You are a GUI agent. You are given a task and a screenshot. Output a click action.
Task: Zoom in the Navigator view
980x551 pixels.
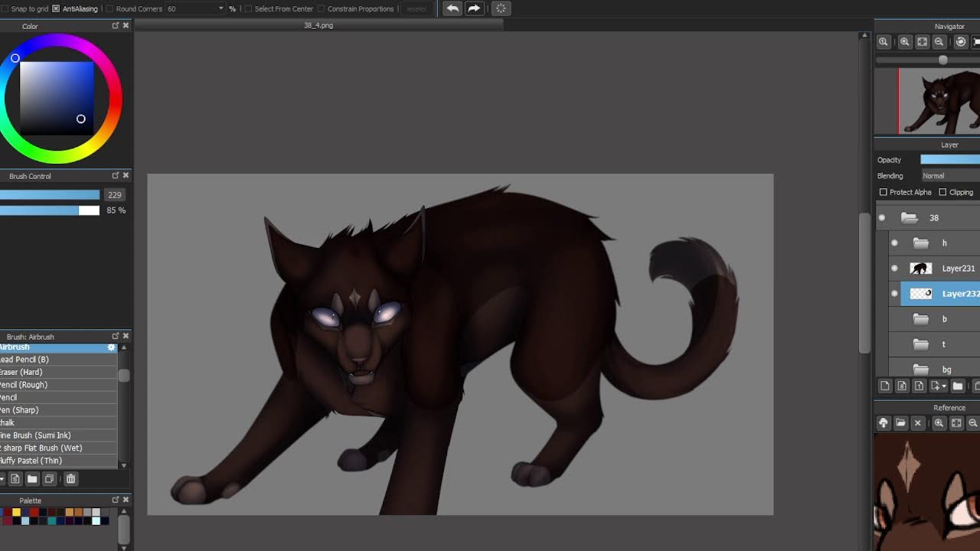coord(905,42)
